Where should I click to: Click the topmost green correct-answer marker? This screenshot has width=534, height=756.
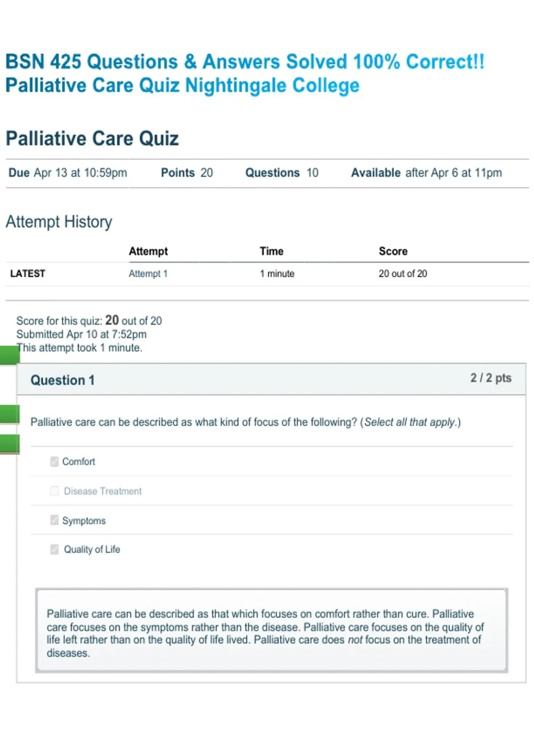(9, 355)
